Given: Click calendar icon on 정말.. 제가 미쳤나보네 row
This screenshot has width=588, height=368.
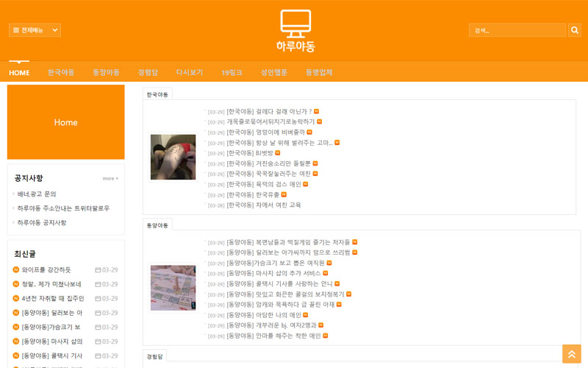Looking at the screenshot, I should click(x=98, y=284).
